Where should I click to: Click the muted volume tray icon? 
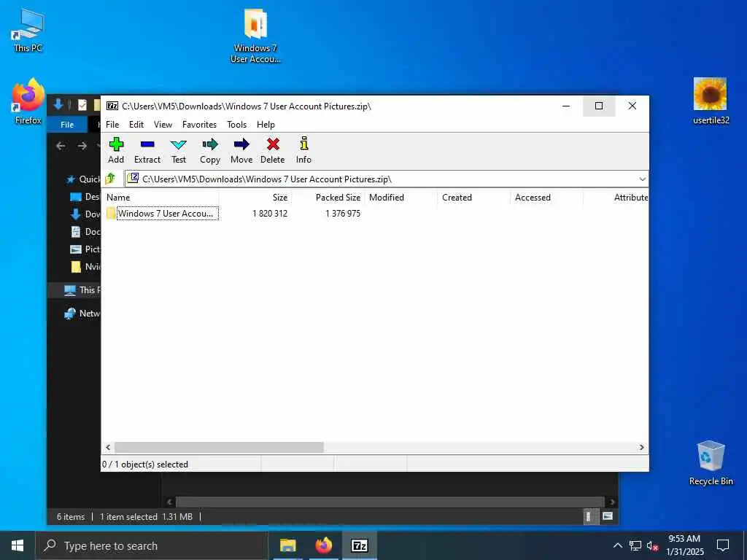(652, 545)
